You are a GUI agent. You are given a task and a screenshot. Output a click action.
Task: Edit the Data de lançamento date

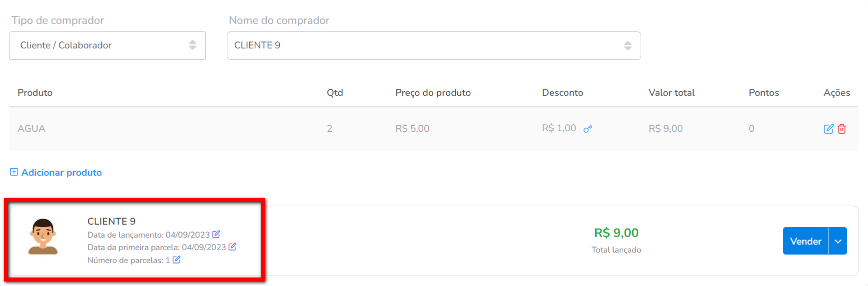tap(216, 234)
